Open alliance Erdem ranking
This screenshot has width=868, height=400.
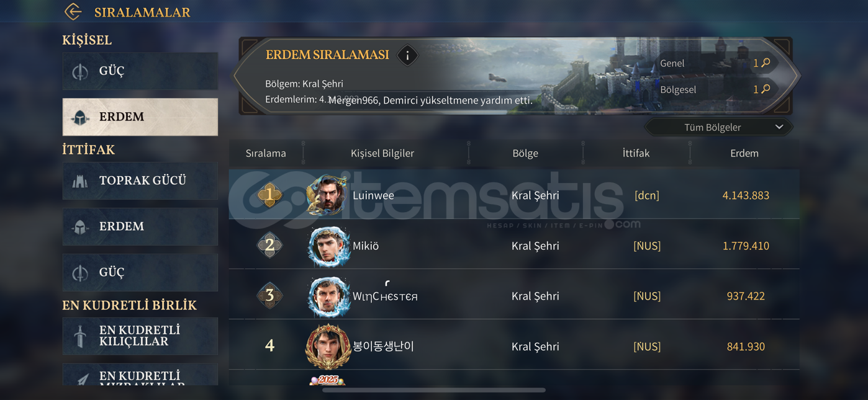tap(140, 226)
